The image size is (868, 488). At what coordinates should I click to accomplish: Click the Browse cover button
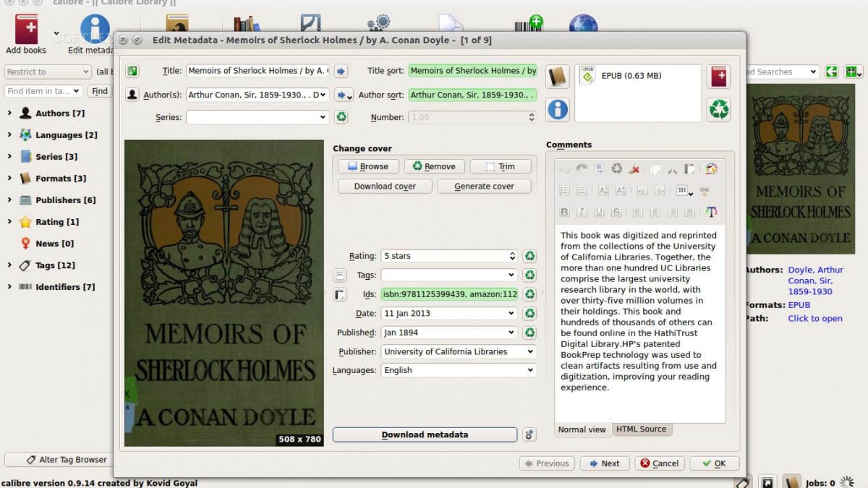[x=368, y=166]
